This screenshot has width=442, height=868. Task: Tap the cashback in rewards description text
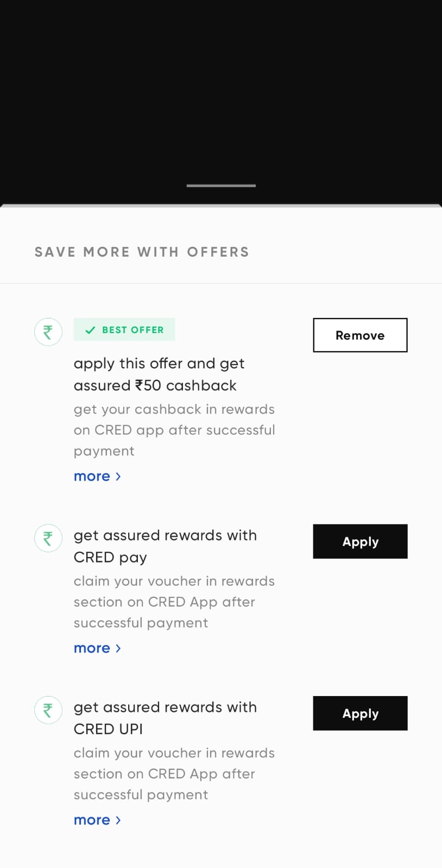click(x=174, y=430)
